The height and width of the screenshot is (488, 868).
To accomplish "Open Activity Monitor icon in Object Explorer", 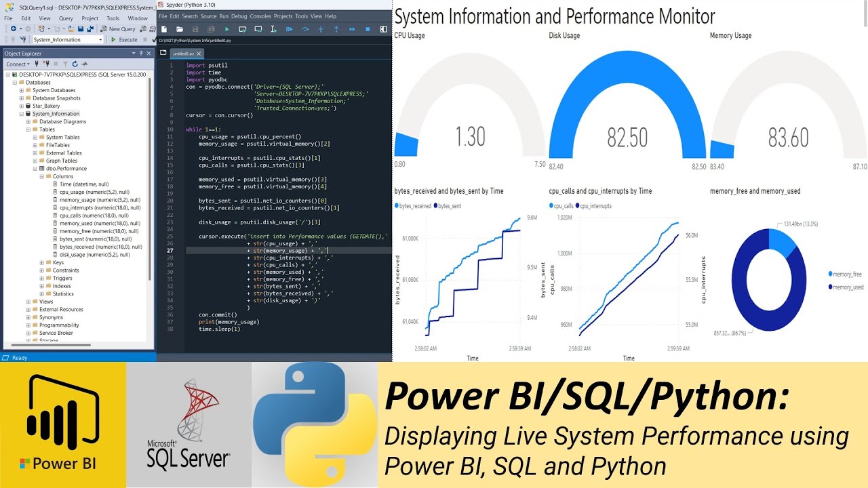I will click(x=85, y=64).
